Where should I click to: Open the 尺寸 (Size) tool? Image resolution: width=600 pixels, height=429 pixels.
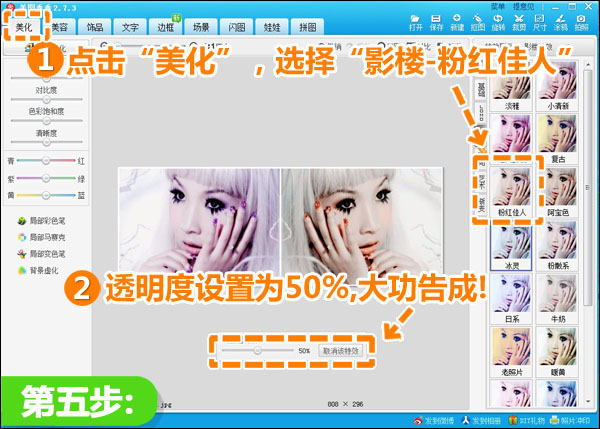[540, 22]
